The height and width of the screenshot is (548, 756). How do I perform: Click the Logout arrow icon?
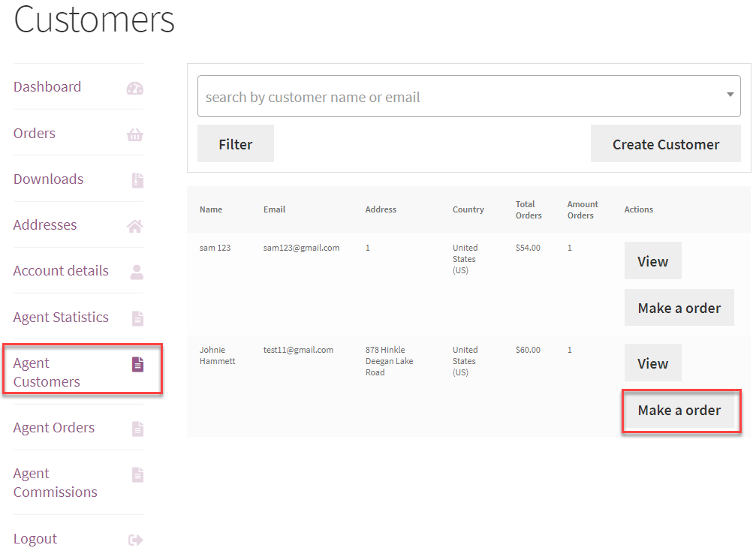pos(136,540)
